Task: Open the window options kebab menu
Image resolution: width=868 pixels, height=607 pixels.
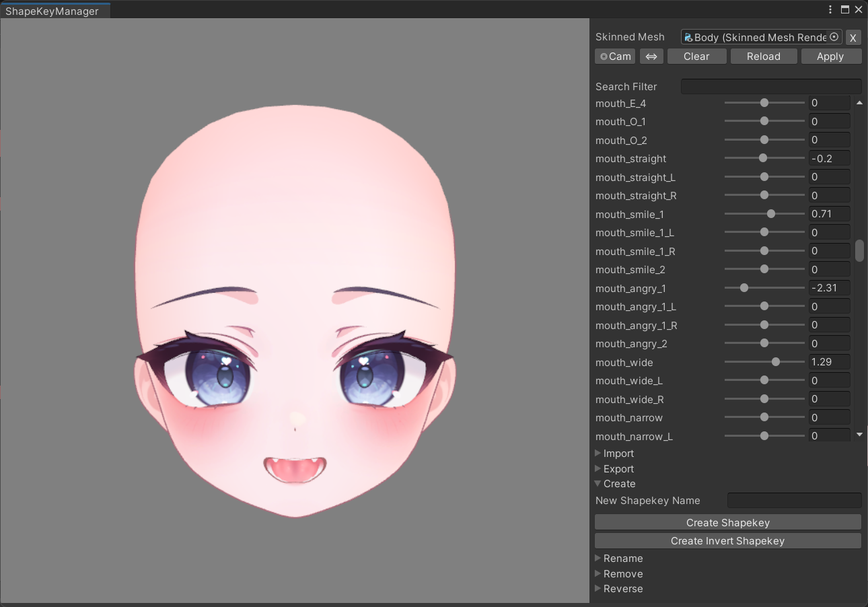Action: [x=830, y=9]
